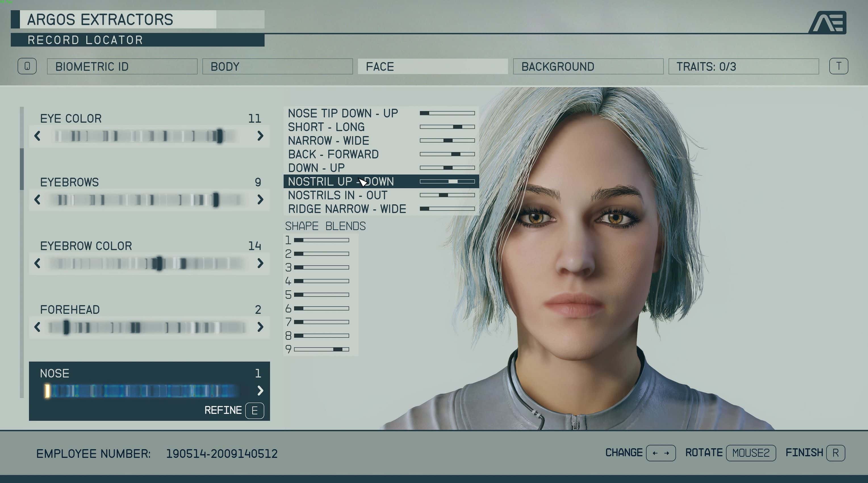Viewport: 868px width, 483px height.
Task: Open the Traits: 0/3 tab
Action: pyautogui.click(x=743, y=66)
